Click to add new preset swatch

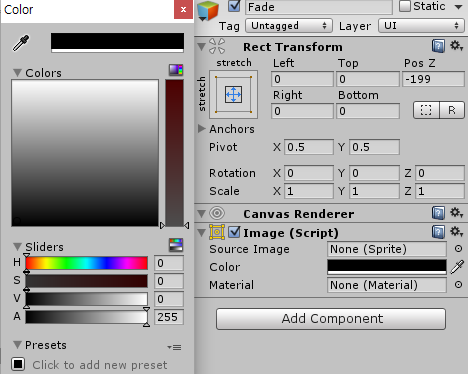[x=18, y=364]
